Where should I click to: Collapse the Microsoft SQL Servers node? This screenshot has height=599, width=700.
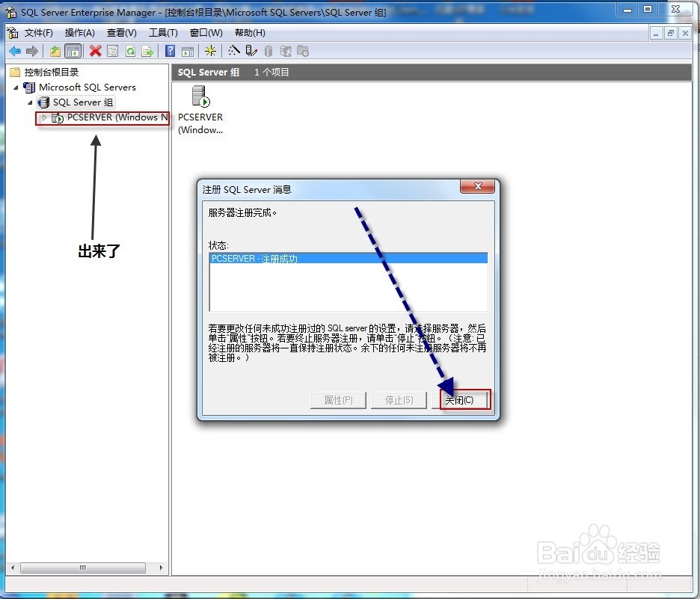pos(16,87)
